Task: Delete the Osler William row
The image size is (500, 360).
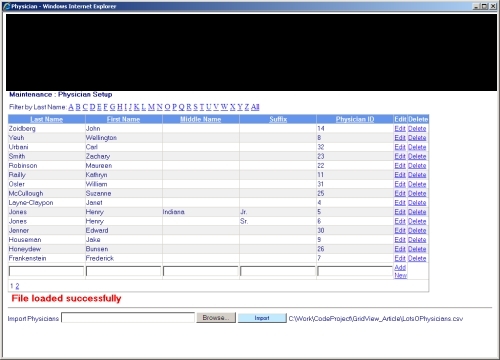Action: tap(417, 184)
